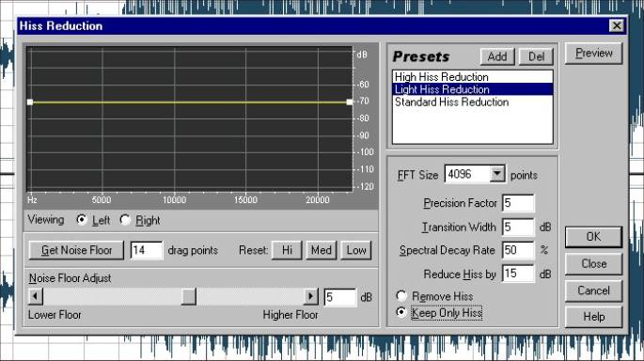Click the Reduce Hiss by dB field
644x361 pixels.
(x=518, y=274)
